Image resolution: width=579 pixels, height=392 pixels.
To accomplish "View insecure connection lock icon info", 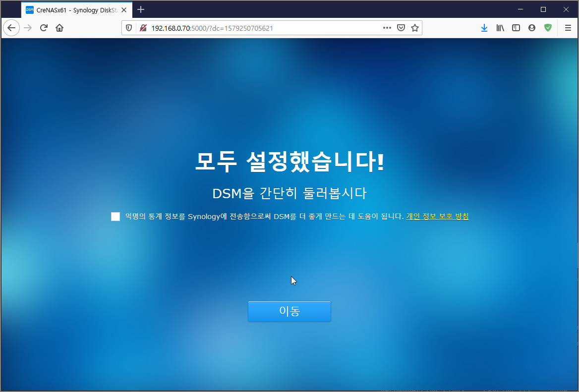I will pyautogui.click(x=143, y=28).
